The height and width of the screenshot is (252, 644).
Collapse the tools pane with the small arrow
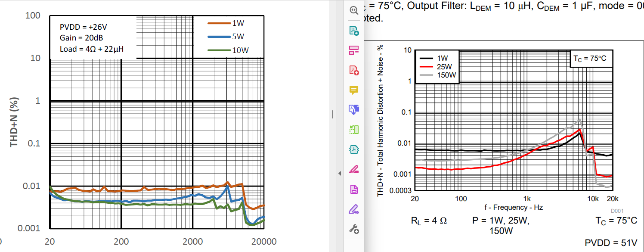point(339,173)
